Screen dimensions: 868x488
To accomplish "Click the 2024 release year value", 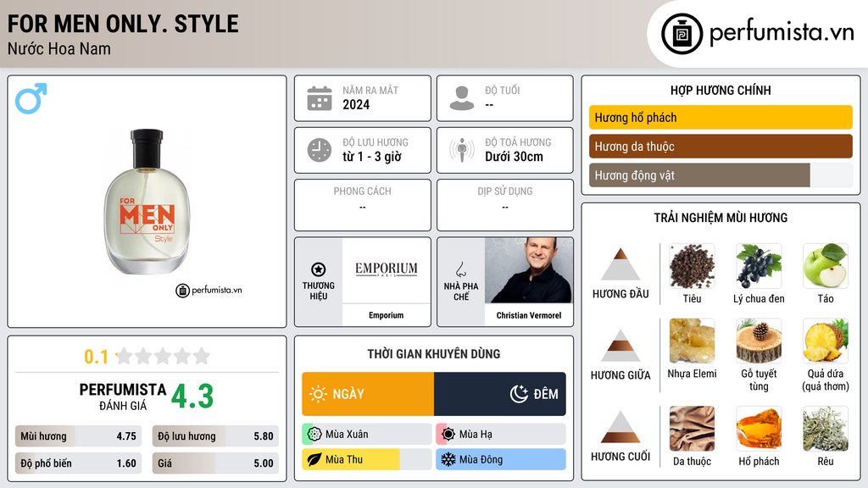I will (x=356, y=104).
